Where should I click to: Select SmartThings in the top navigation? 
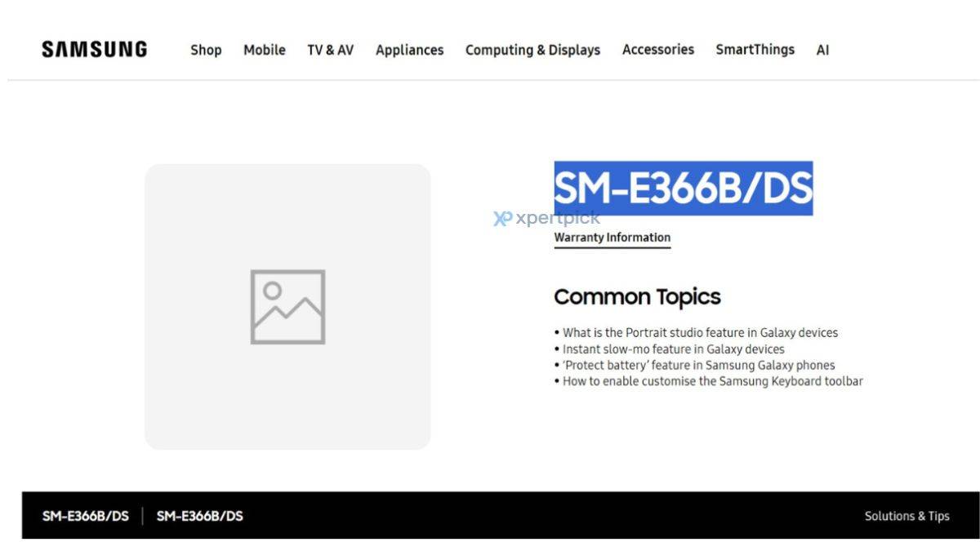[x=755, y=50]
